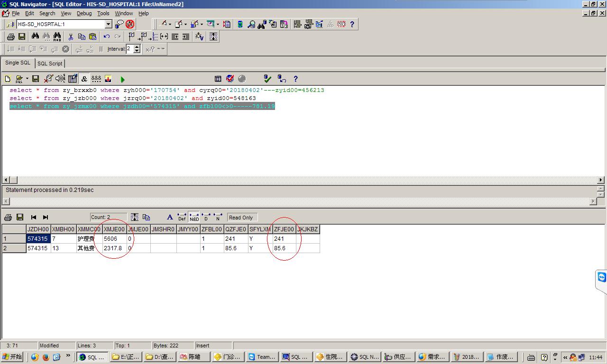Save the result grid data
This screenshot has height=364, width=607.
[x=20, y=217]
